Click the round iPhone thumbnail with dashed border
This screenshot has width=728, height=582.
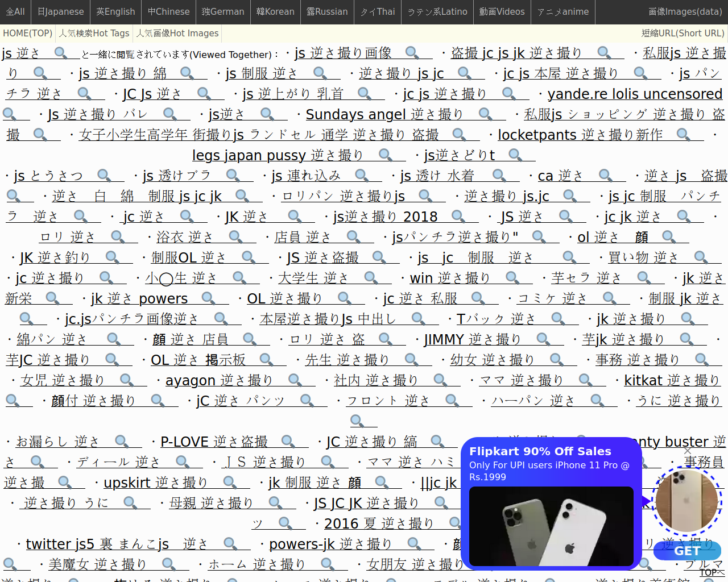click(x=686, y=501)
